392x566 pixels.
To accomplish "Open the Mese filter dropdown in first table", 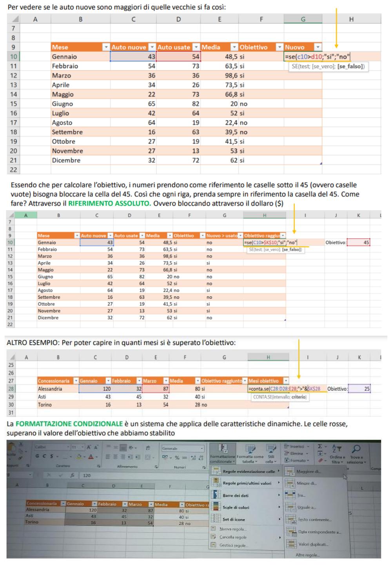I will pyautogui.click(x=106, y=47).
